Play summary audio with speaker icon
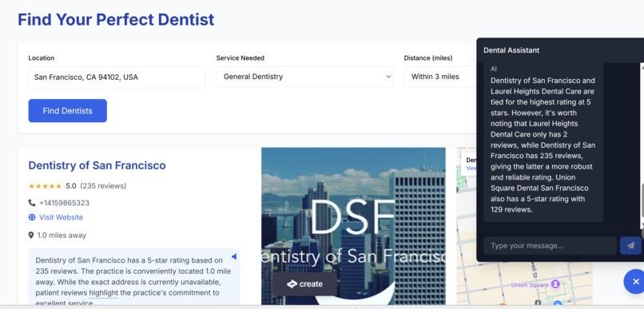Screen dimensions: 644x309 pyautogui.click(x=233, y=256)
